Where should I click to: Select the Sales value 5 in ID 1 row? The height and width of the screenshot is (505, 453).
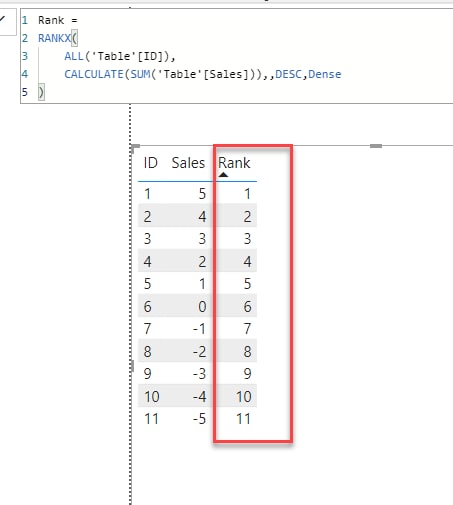202,194
